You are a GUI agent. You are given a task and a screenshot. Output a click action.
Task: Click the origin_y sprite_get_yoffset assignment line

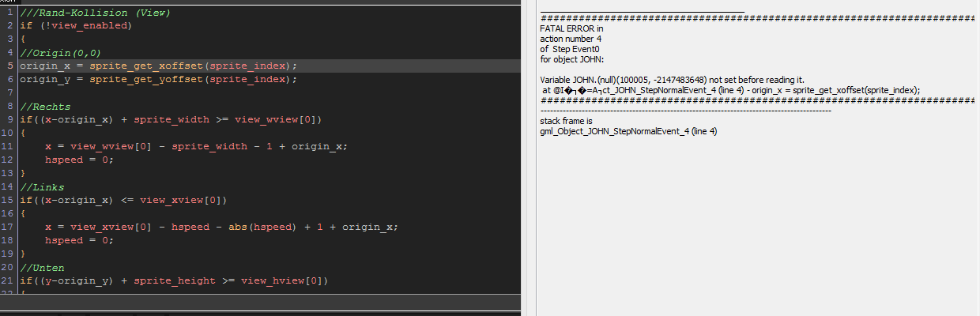(158, 79)
